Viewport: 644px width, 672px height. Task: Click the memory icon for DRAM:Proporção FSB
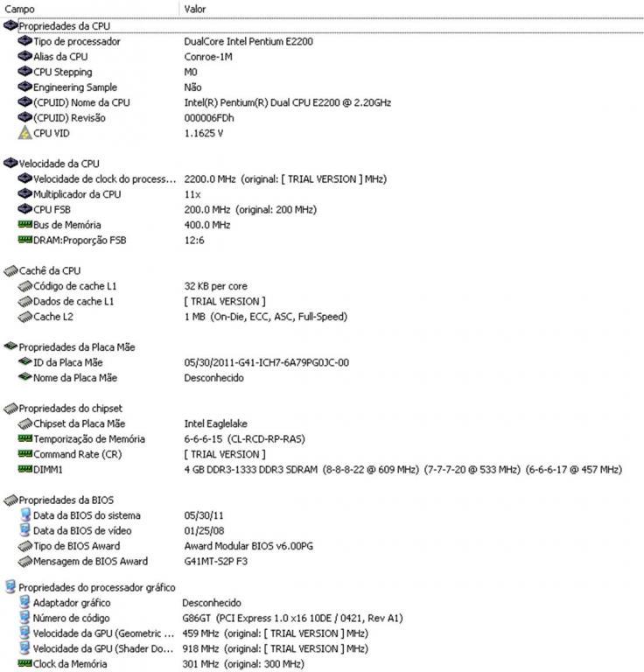point(24,240)
